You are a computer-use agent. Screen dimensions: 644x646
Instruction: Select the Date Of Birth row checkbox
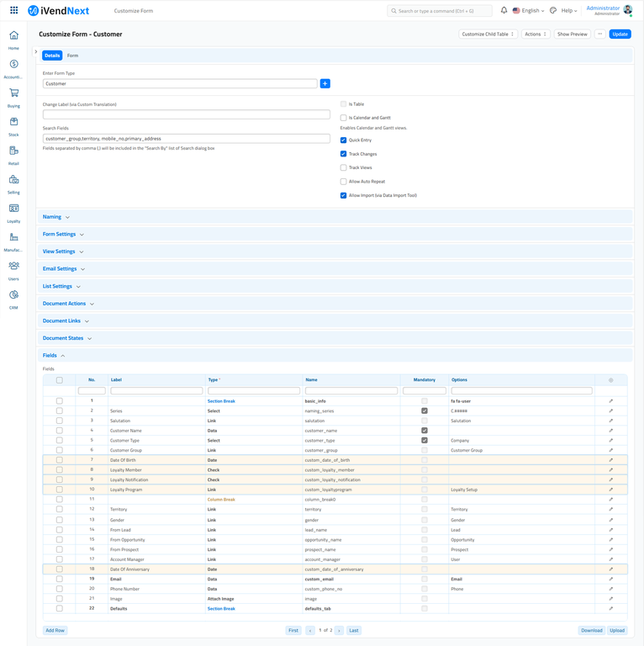click(x=60, y=460)
